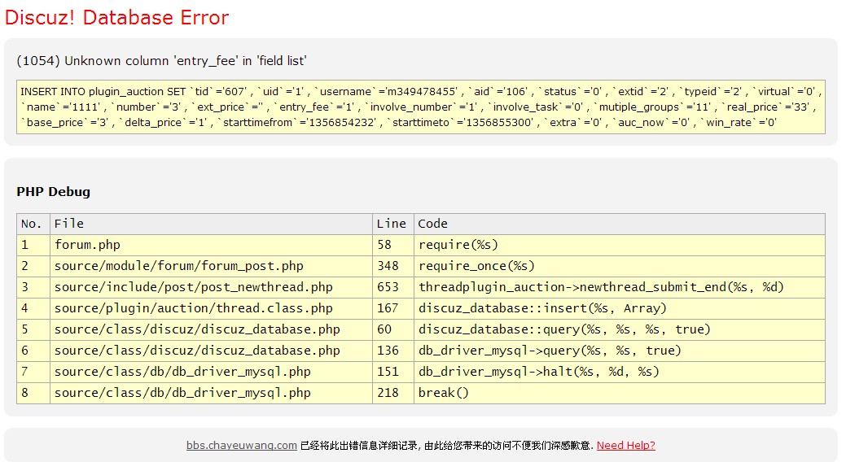Select source/plugin/auction/thread.class.php cell
This screenshot has height=462, width=868.
click(211, 308)
